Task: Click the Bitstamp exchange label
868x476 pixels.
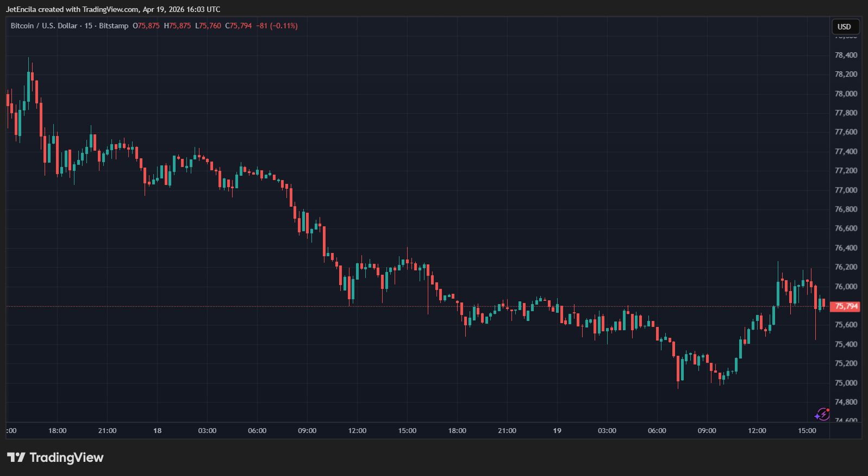Action: coord(114,26)
